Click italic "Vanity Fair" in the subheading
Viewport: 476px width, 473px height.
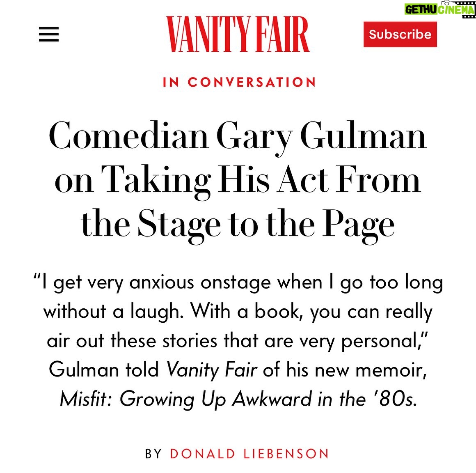pyautogui.click(x=212, y=370)
